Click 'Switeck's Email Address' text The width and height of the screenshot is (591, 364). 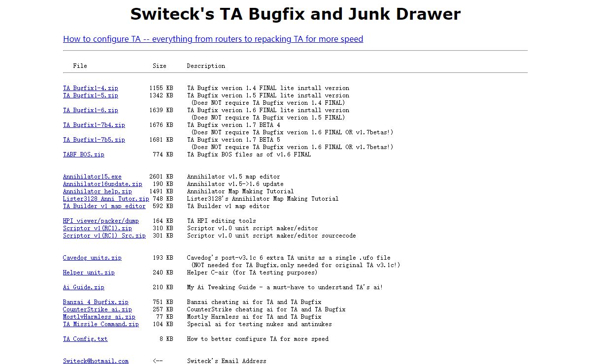[227, 361]
